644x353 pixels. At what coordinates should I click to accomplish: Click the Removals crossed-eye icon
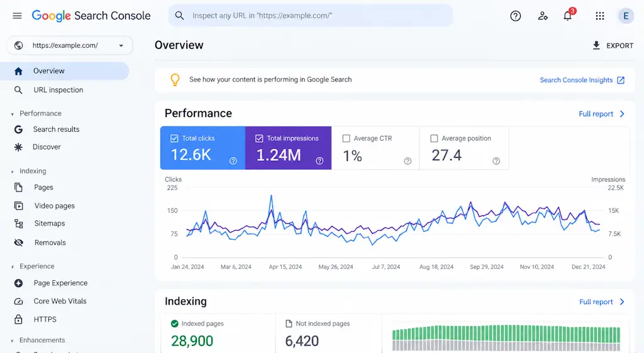pos(18,242)
